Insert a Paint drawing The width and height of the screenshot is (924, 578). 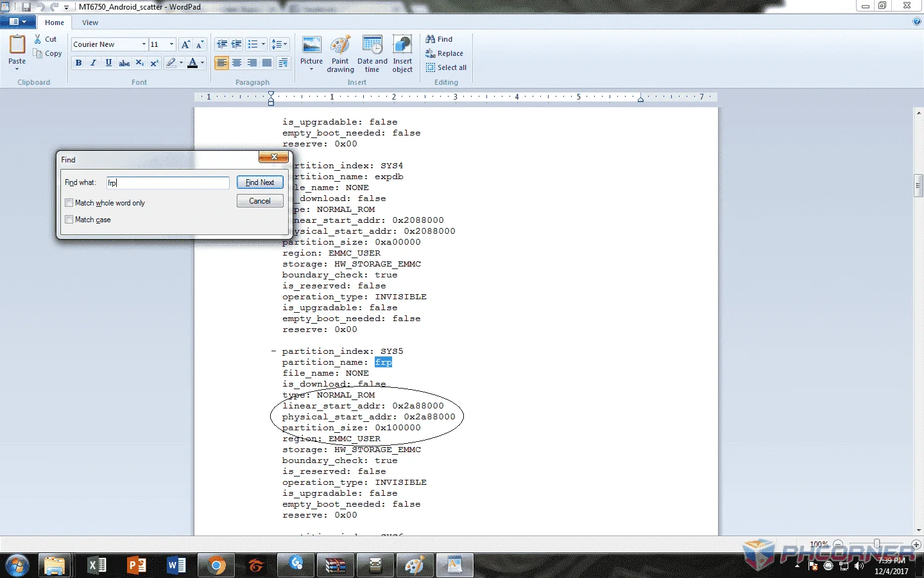click(340, 54)
